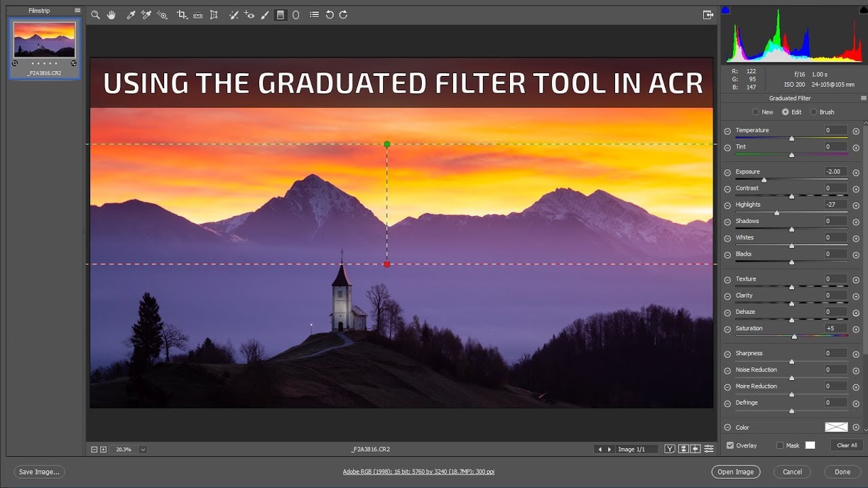Select the Spot Removal tool
This screenshot has height=488, width=868.
tap(234, 15)
